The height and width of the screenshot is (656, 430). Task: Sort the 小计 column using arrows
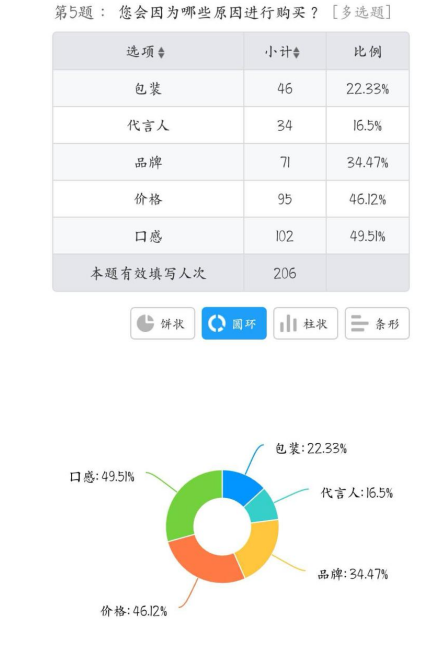point(296,52)
